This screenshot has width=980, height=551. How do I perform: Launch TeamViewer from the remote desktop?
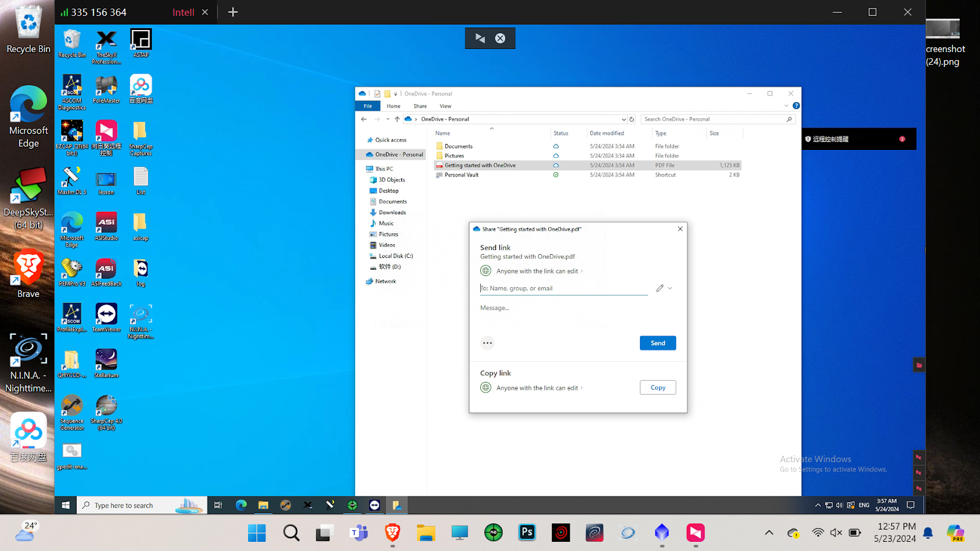tap(106, 318)
